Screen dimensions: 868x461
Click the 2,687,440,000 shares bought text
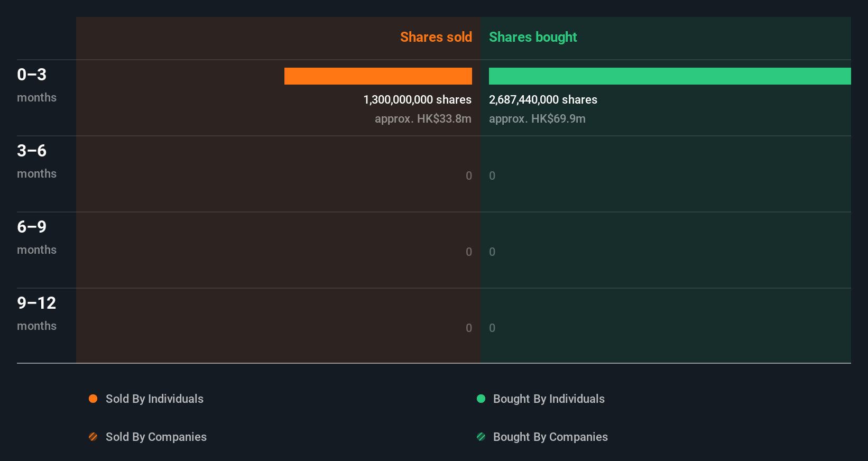(x=543, y=99)
